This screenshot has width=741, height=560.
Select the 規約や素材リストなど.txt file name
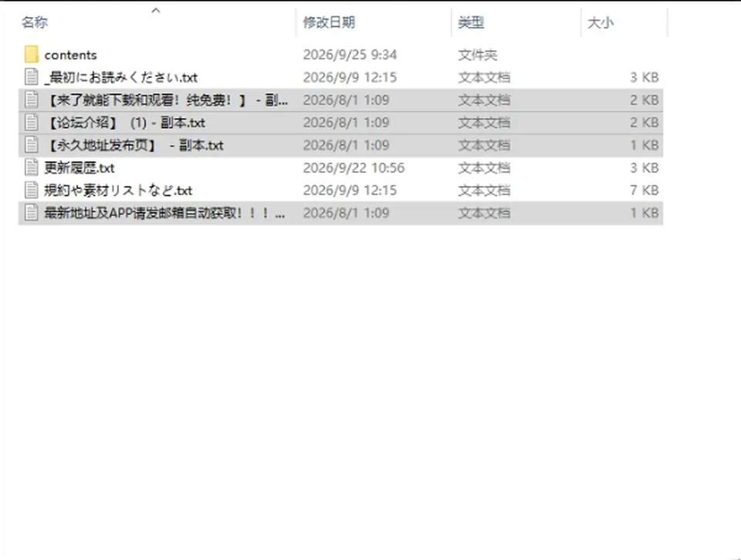(x=118, y=191)
